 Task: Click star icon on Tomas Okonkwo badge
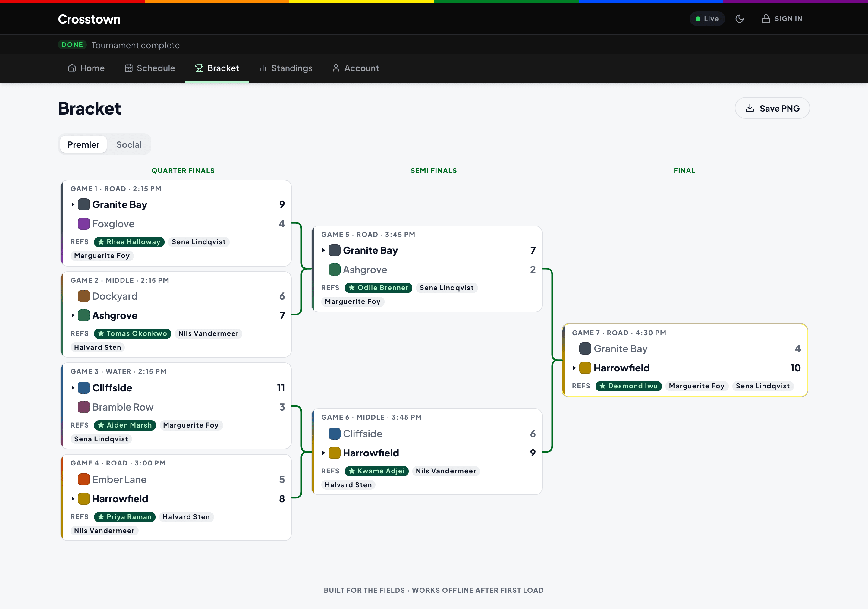pos(101,333)
